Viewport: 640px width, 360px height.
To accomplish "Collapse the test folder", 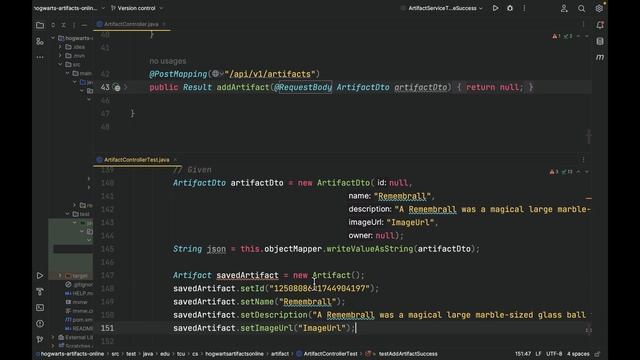I will tap(67, 214).
